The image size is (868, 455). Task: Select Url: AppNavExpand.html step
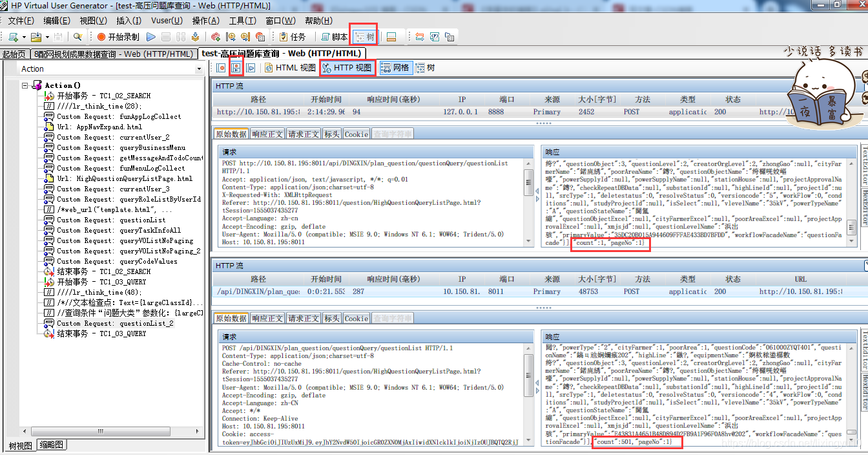point(99,127)
